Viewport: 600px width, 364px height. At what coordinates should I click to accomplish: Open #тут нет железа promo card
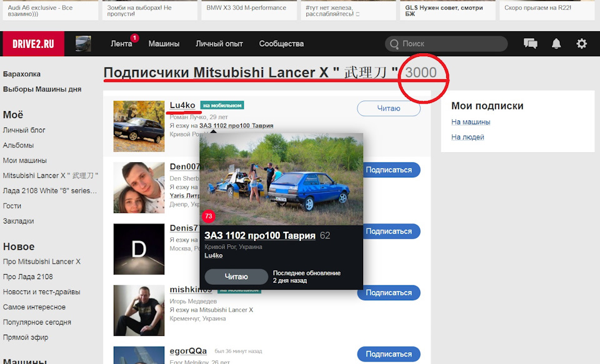tap(348, 11)
